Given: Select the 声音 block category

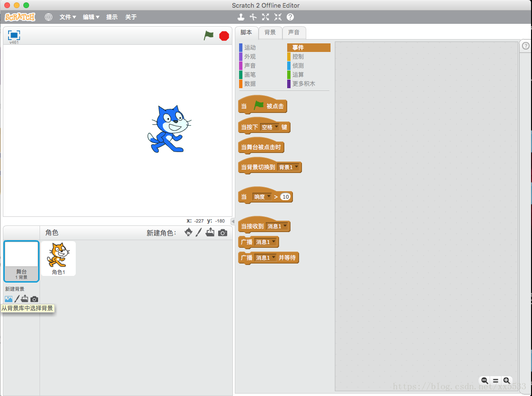Looking at the screenshot, I should [x=250, y=65].
